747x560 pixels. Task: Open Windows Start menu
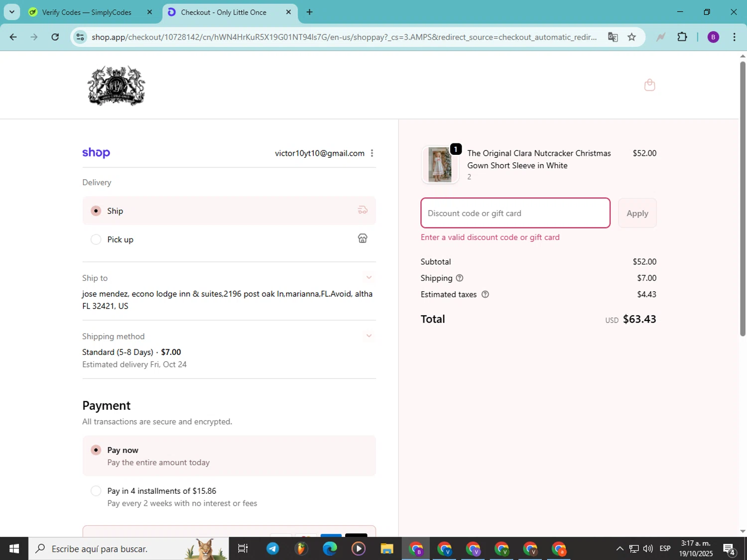tap(14, 549)
